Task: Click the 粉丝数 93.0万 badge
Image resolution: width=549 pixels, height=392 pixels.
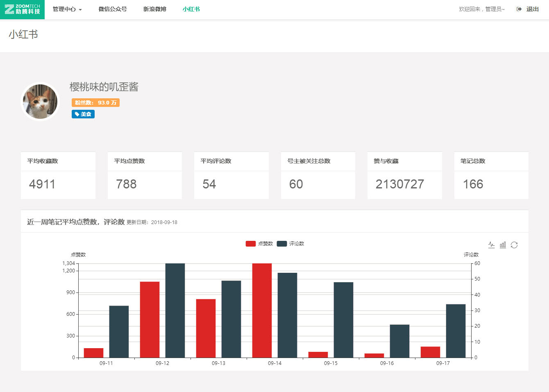Action: click(x=95, y=103)
